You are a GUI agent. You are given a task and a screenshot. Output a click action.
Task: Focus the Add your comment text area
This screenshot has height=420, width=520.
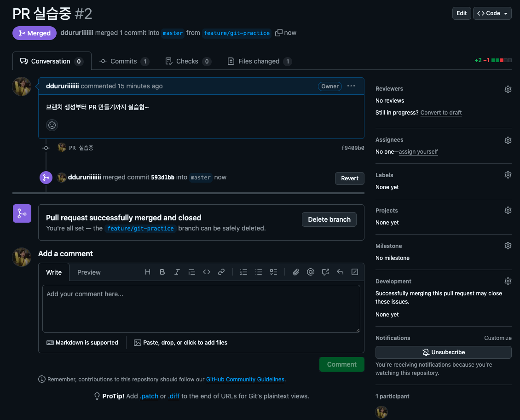tap(201, 309)
